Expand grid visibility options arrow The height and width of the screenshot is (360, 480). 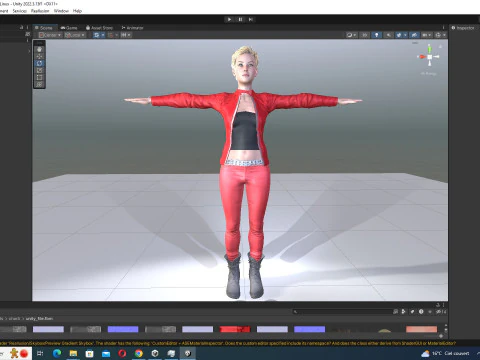point(103,35)
